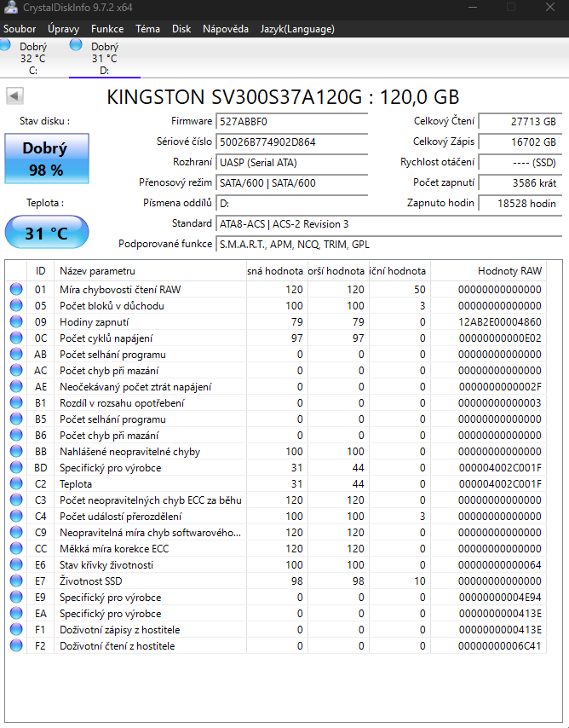Click the status orb for attribute 09
Viewport: 569px width, 728px height.
point(16,321)
